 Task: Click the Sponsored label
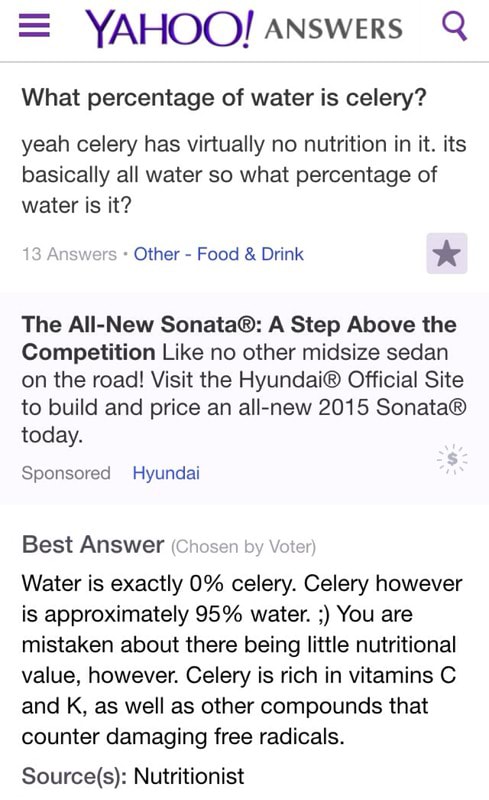pyautogui.click(x=66, y=473)
